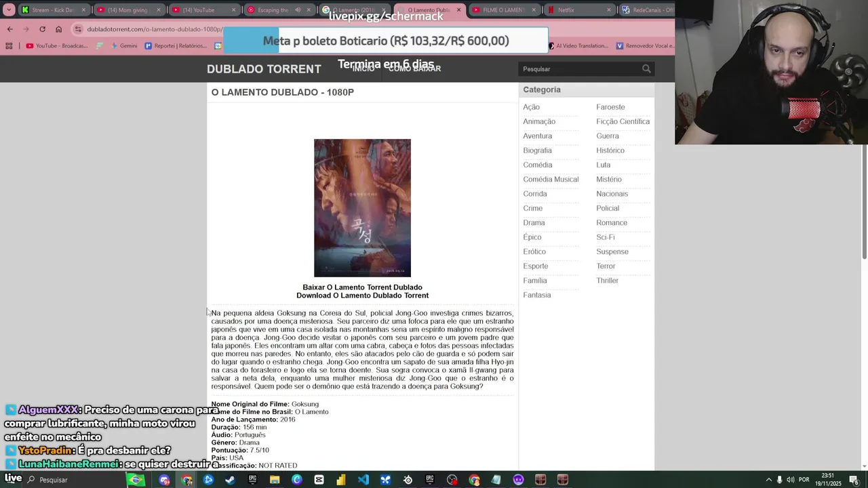
Task: Open the Faroeste category
Action: 610,107
